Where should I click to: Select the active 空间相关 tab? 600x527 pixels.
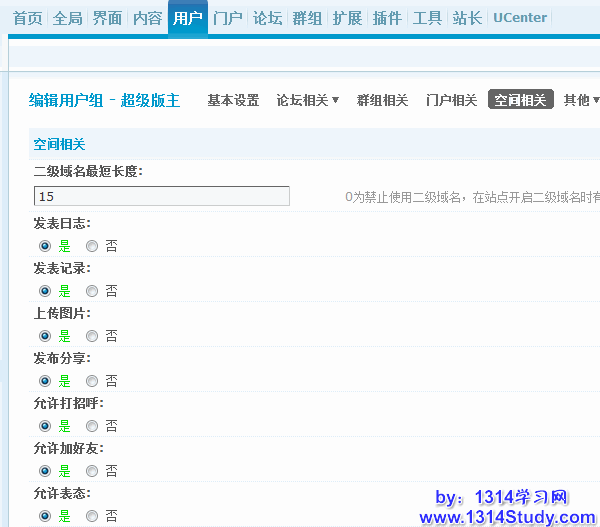point(521,100)
